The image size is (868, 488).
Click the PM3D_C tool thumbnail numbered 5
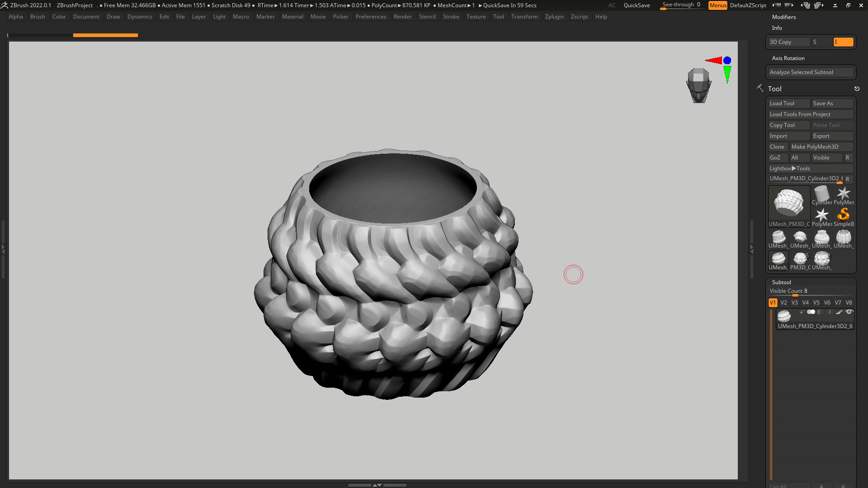(x=800, y=261)
